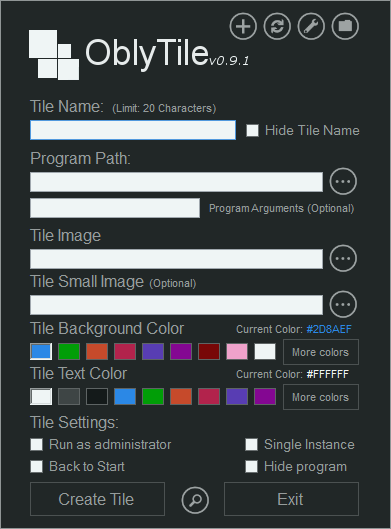Click the magnifier preview icon beside Create Tile
Screen dimensions: 391x529
click(x=195, y=500)
